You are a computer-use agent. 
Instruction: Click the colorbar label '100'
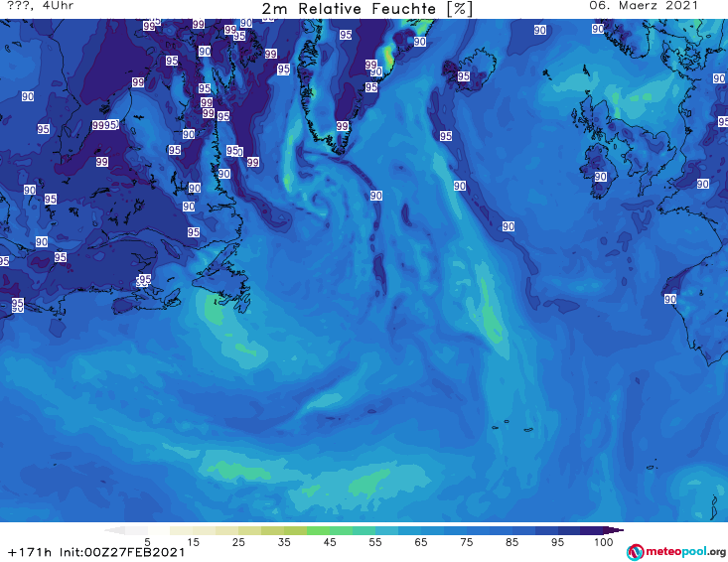pyautogui.click(x=604, y=542)
